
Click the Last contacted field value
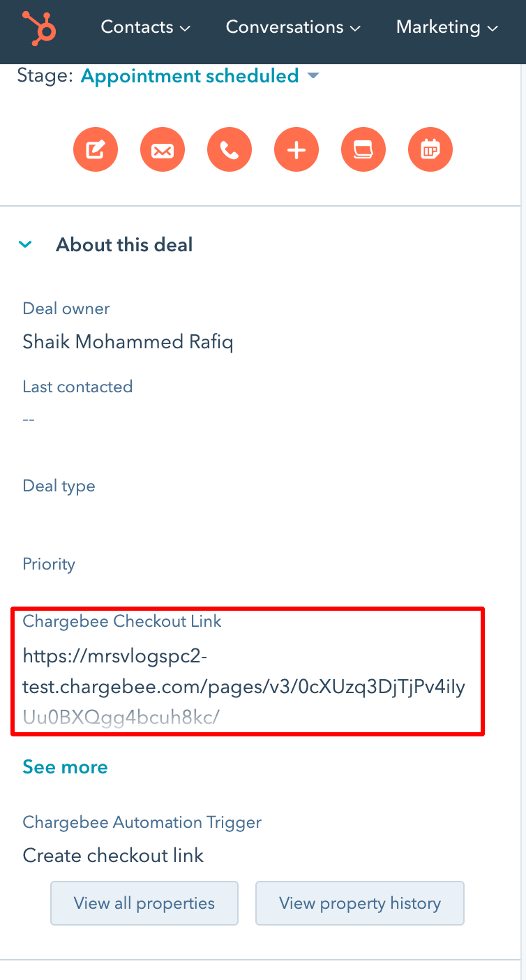point(29,420)
